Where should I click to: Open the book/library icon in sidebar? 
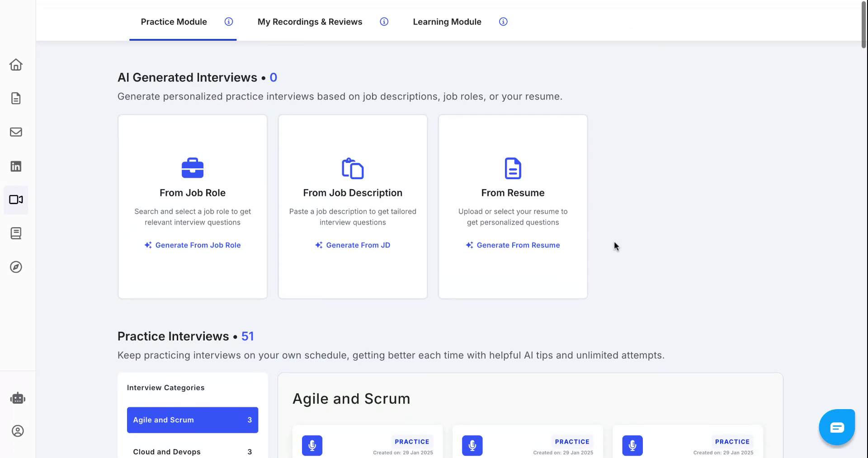(x=16, y=233)
